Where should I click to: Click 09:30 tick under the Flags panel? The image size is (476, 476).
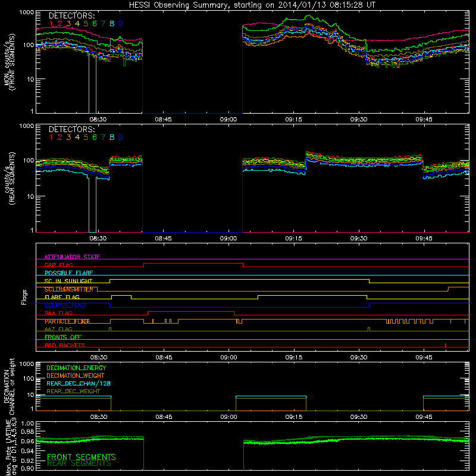click(x=359, y=358)
